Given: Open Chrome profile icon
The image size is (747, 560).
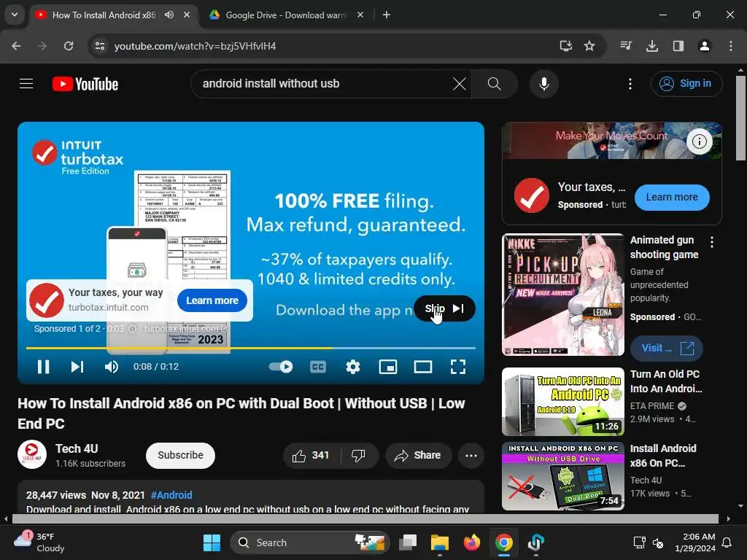Looking at the screenshot, I should pos(705,46).
